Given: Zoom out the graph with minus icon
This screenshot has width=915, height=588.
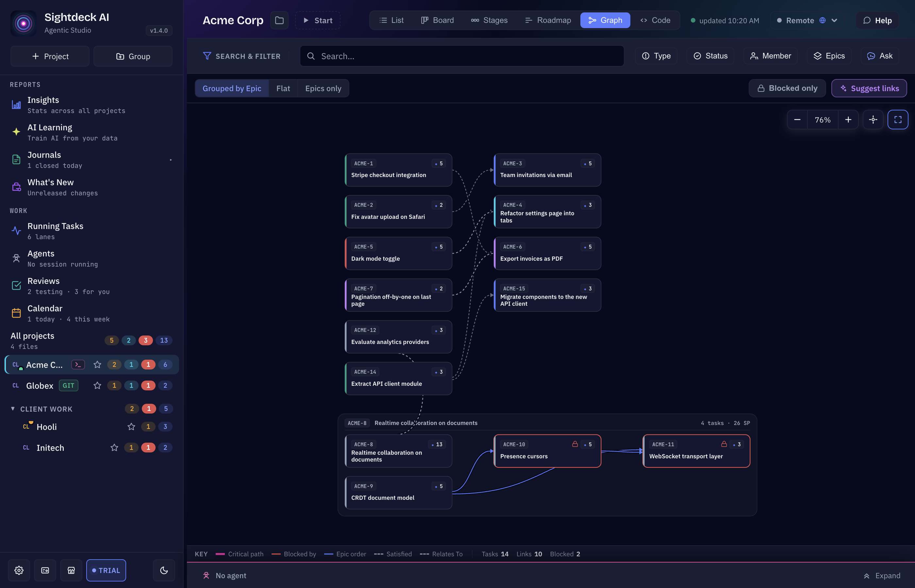Looking at the screenshot, I should point(797,120).
